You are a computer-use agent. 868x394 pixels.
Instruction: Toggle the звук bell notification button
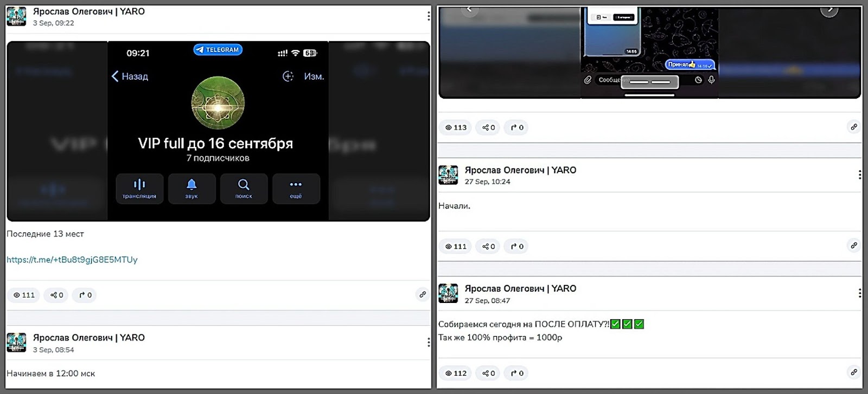coord(192,185)
